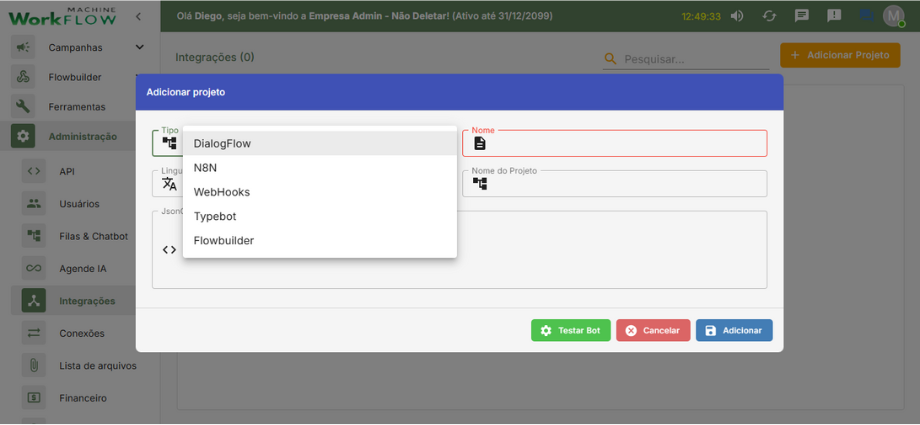The width and height of the screenshot is (920, 425).
Task: Click the blue Adicionar save button
Action: 734,331
